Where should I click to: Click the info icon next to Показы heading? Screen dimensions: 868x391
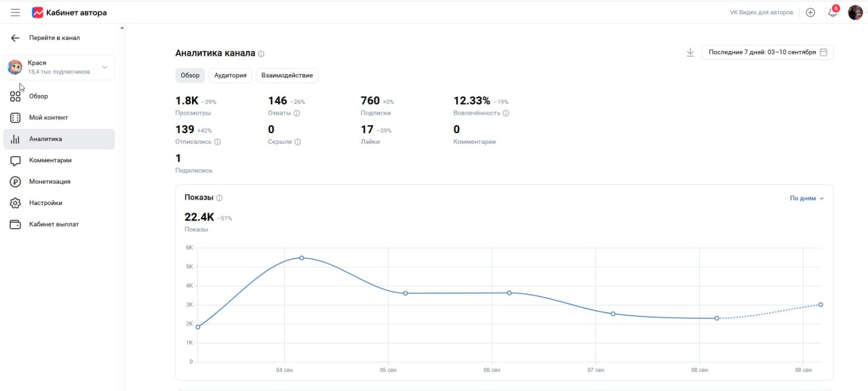pyautogui.click(x=219, y=198)
